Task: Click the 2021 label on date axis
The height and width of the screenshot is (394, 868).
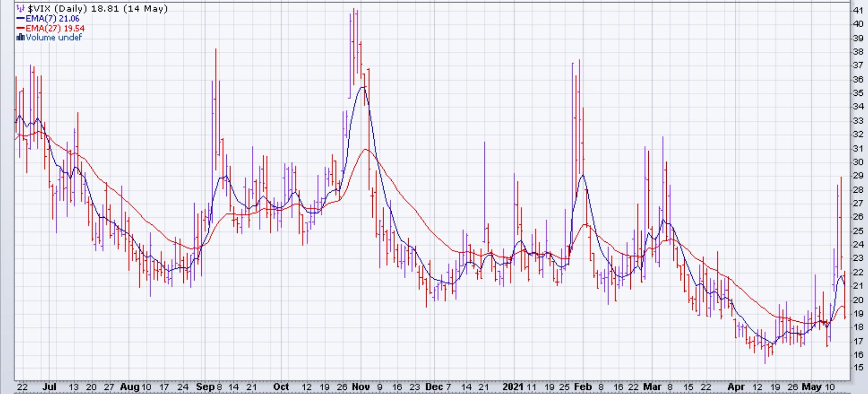Action: [513, 387]
